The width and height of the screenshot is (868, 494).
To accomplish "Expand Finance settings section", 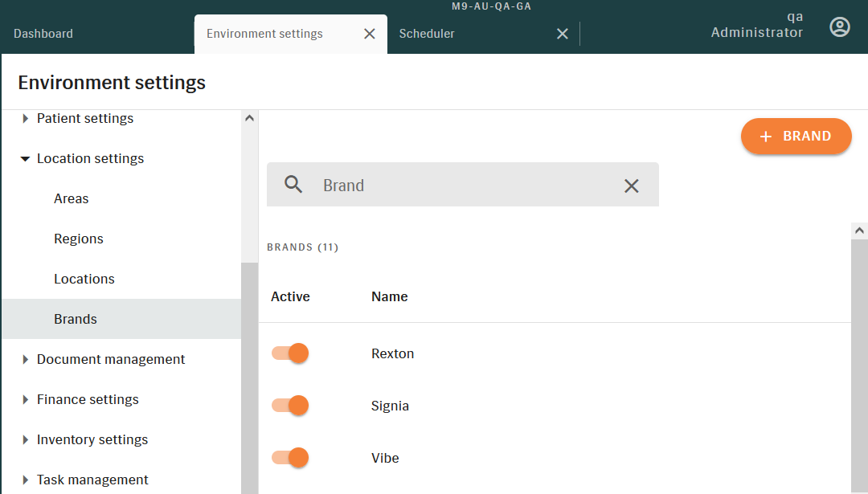I will [25, 399].
